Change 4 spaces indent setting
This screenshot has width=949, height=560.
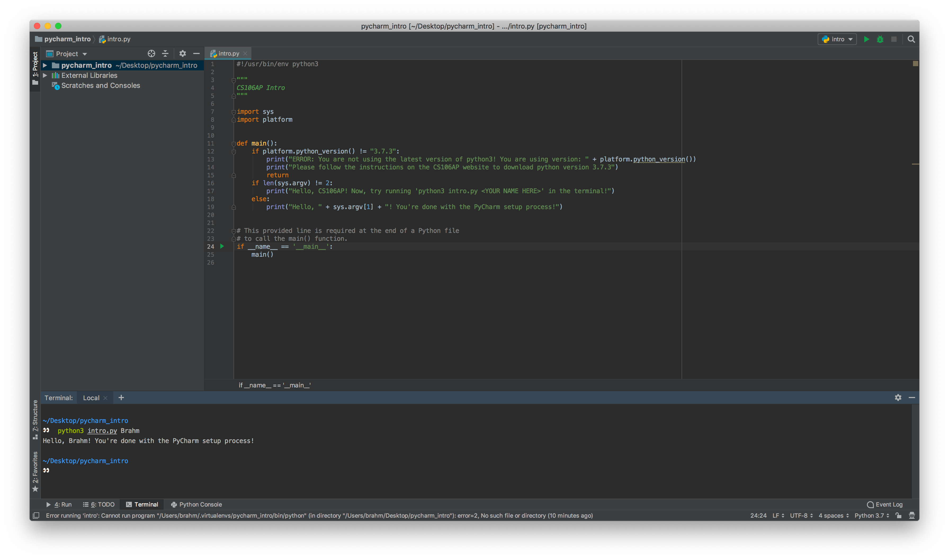click(834, 516)
